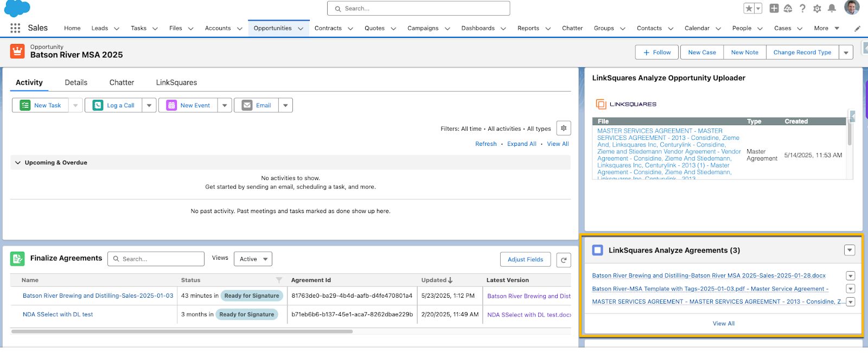
Task: Open activity timeline settings gear
Action: click(564, 129)
